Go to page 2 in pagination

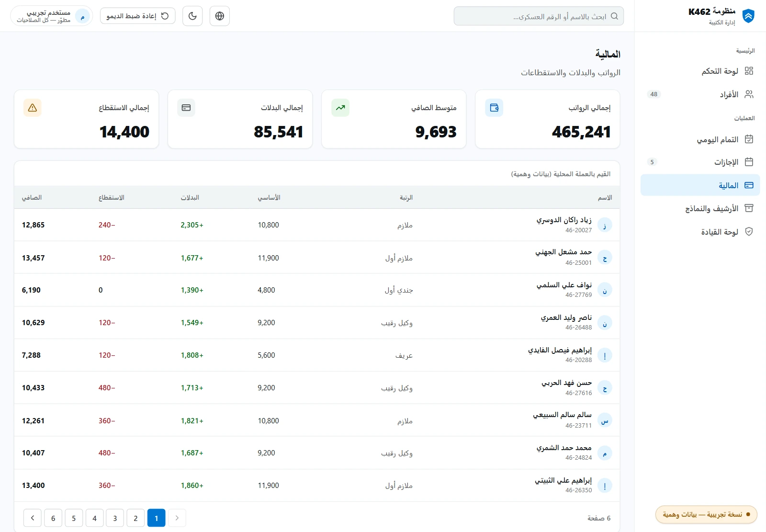click(x=135, y=518)
